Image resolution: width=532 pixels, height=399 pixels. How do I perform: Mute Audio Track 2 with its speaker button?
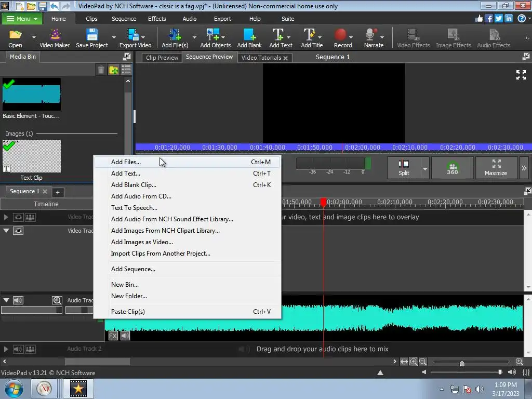(18, 349)
